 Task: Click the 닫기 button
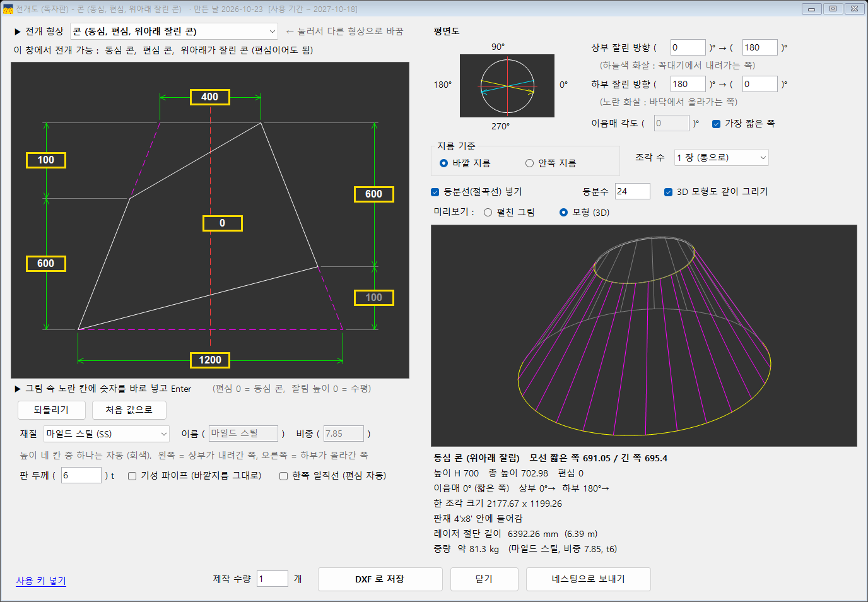484,579
